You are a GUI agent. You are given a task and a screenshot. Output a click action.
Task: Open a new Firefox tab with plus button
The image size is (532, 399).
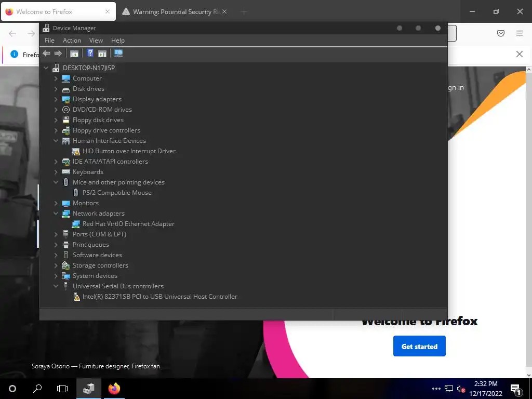244,12
